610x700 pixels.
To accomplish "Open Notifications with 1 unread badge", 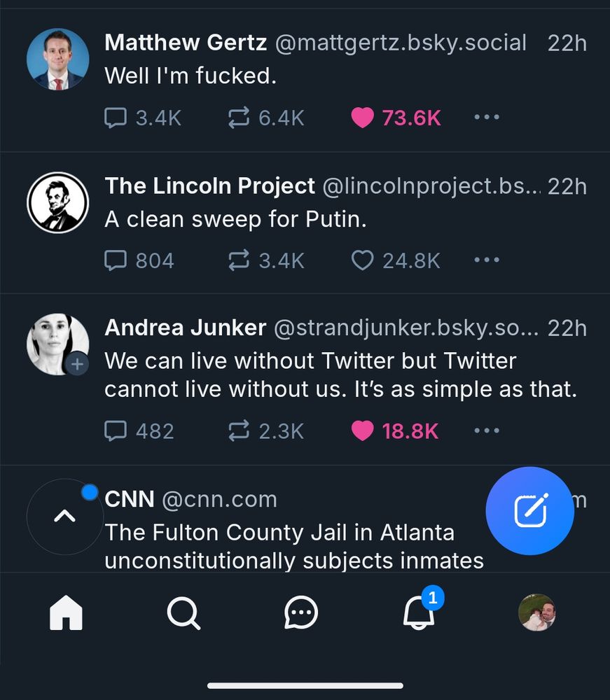I will 420,610.
